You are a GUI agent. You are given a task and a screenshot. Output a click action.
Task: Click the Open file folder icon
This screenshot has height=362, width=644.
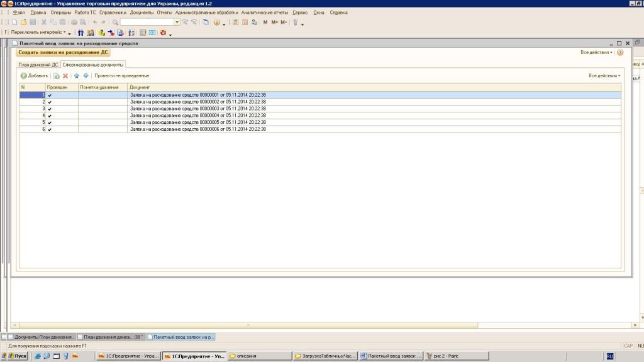coord(24,22)
